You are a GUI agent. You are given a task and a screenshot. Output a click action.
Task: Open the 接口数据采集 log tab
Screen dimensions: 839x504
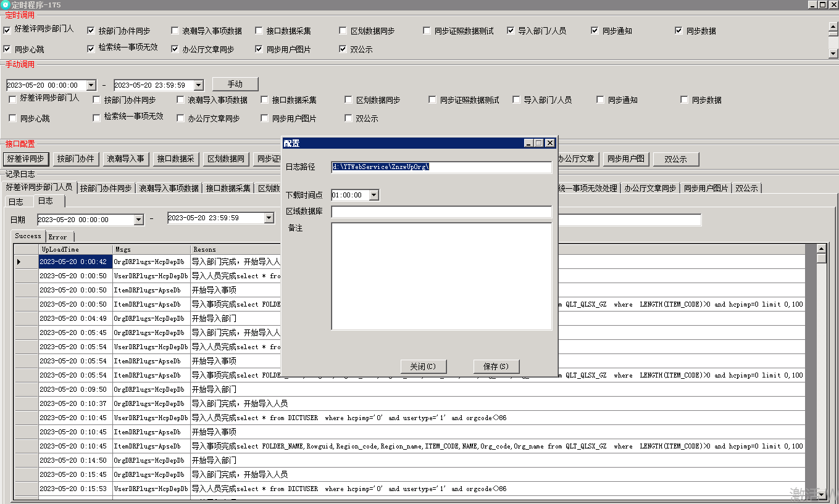pyautogui.click(x=228, y=188)
